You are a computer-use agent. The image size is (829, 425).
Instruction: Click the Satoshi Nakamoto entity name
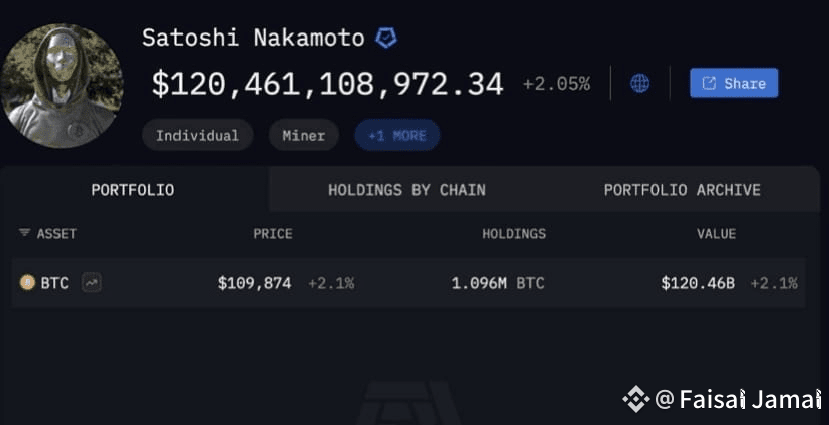point(253,38)
